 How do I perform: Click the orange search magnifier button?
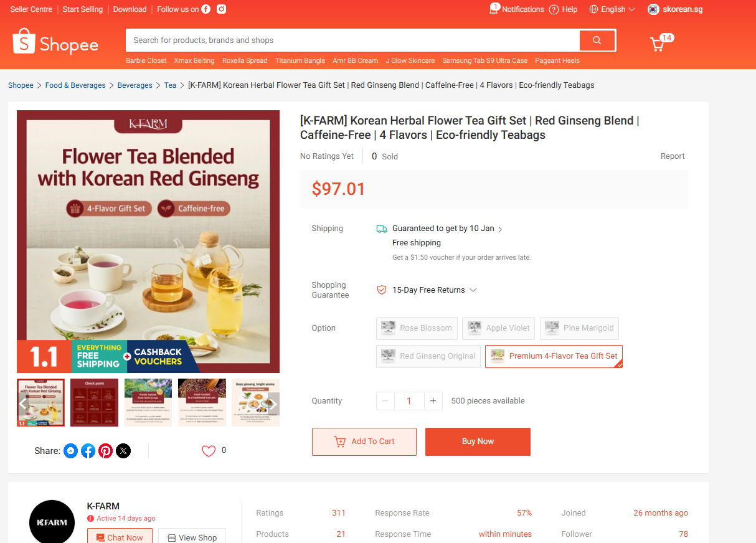pyautogui.click(x=597, y=40)
